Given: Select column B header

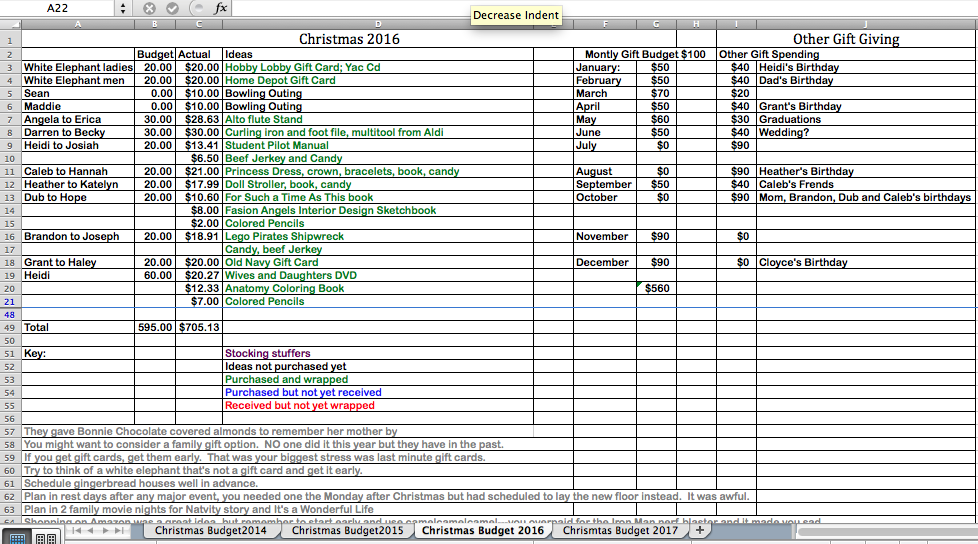Looking at the screenshot, I should click(x=155, y=24).
